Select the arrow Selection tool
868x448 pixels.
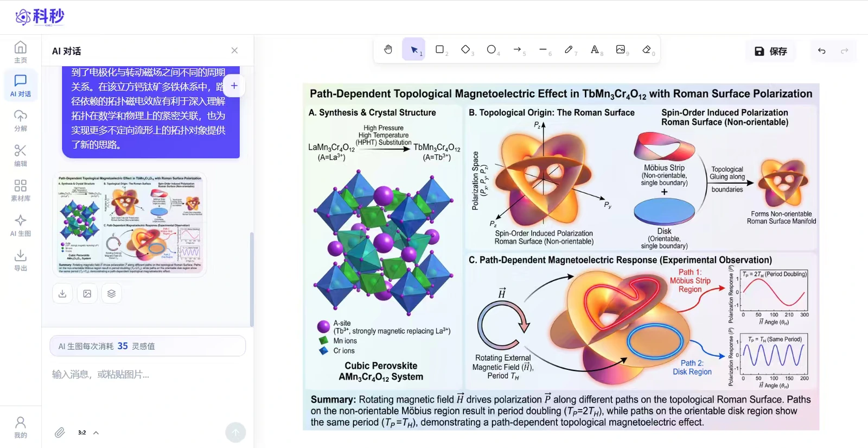414,49
